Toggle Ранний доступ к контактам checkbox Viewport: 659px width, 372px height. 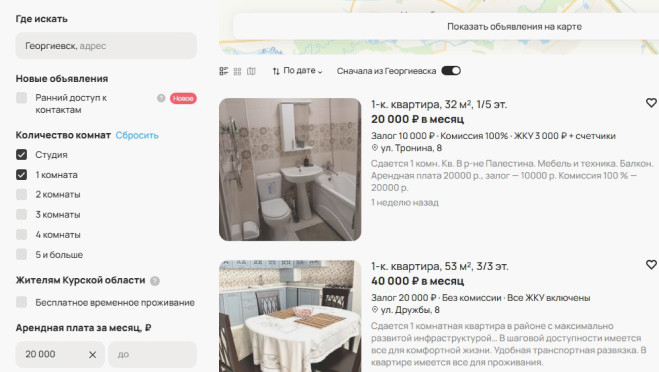pos(21,98)
